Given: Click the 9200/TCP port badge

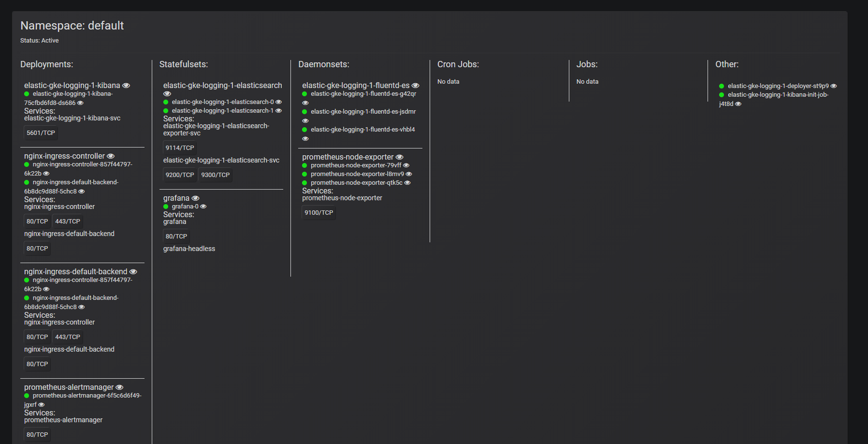Looking at the screenshot, I should coord(180,175).
